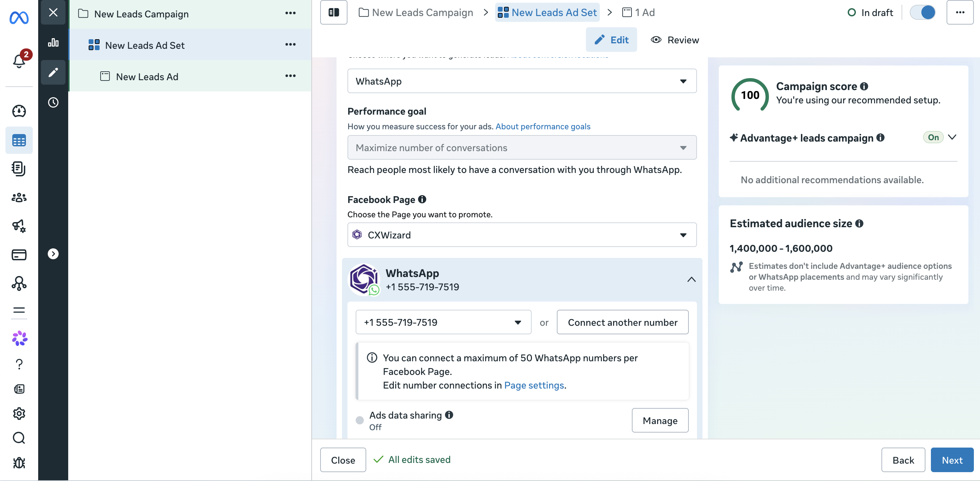Open Page settings link

point(534,385)
